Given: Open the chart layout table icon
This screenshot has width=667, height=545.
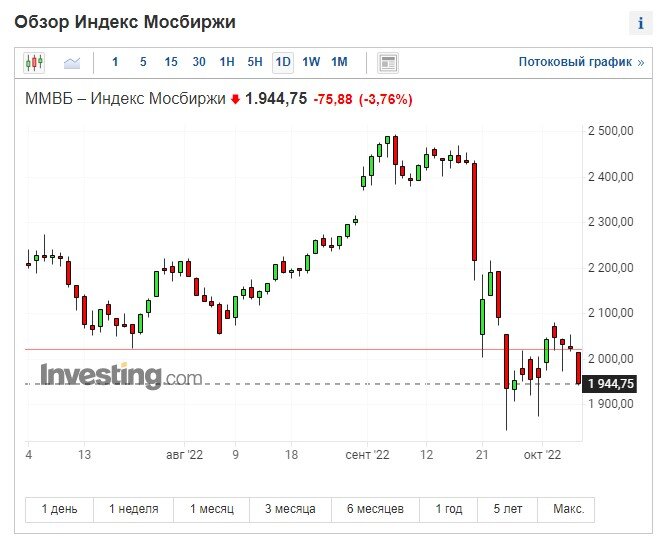Looking at the screenshot, I should [388, 63].
